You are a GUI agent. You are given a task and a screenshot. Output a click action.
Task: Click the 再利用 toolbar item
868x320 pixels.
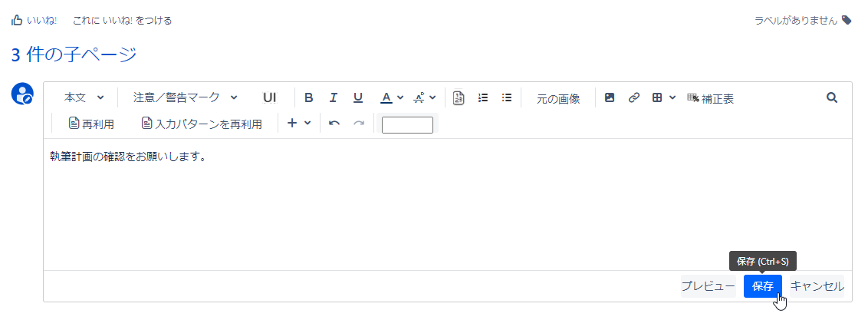point(91,124)
